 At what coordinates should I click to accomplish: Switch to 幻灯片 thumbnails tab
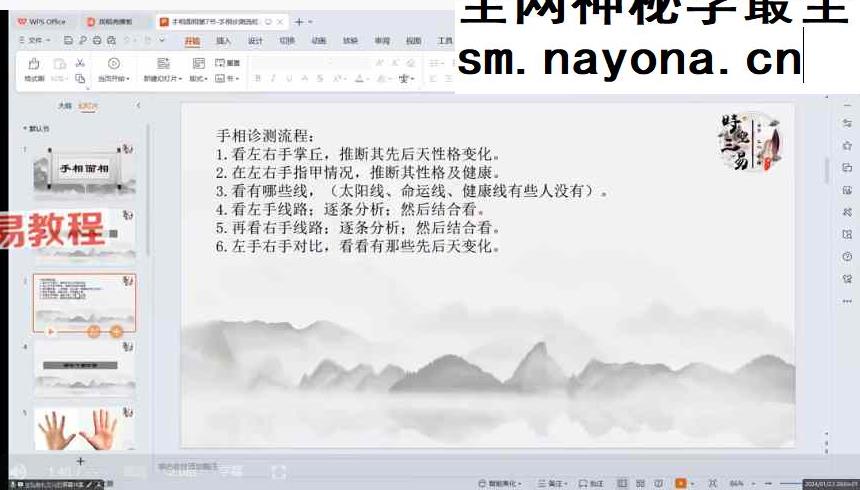click(x=88, y=105)
